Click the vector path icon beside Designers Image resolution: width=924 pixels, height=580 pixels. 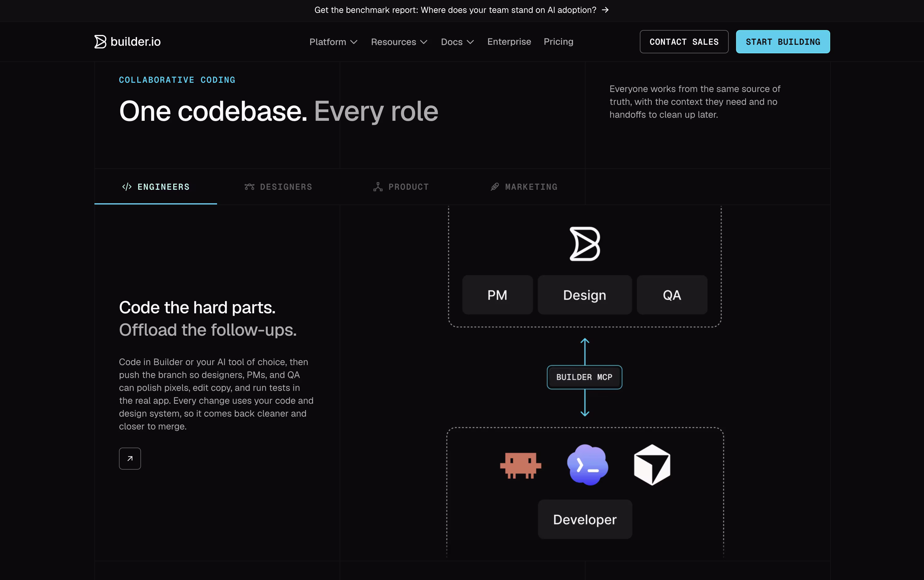pos(249,187)
